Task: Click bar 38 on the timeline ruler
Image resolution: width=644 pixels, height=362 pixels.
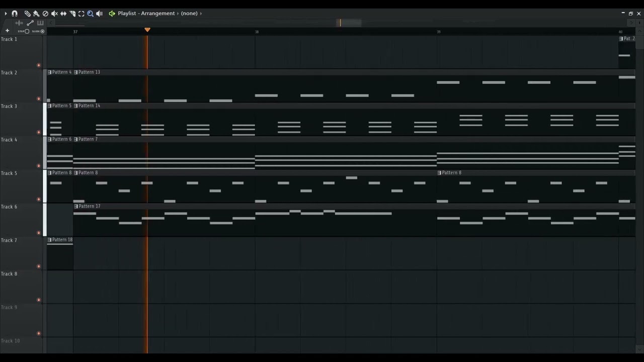Action: point(257,32)
